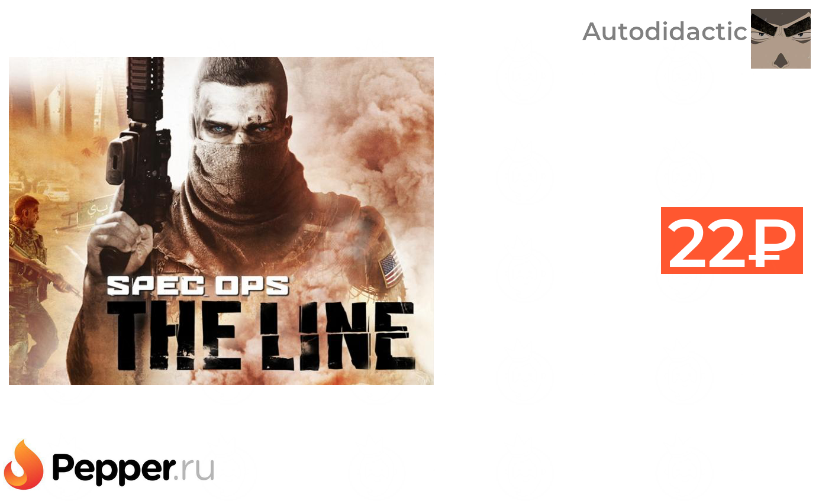Open the Autodidactic username link
The width and height of the screenshot is (819, 504).
(665, 32)
